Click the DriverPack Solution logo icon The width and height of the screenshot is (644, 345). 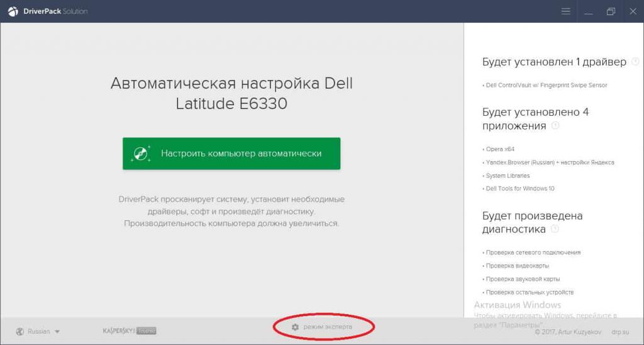[x=13, y=11]
